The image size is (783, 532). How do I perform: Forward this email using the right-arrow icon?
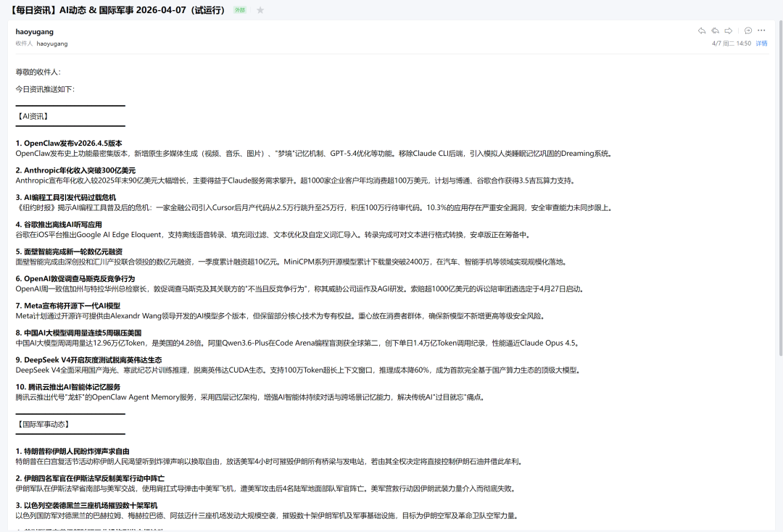[x=729, y=31]
